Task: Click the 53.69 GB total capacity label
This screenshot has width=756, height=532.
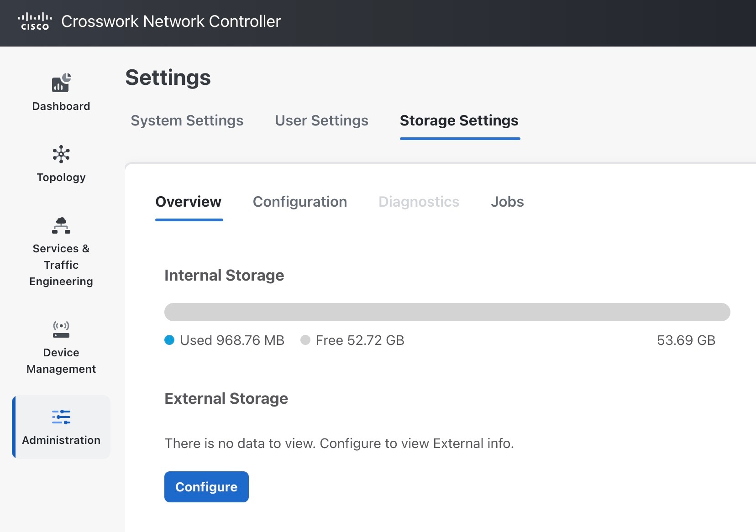Action: click(686, 340)
